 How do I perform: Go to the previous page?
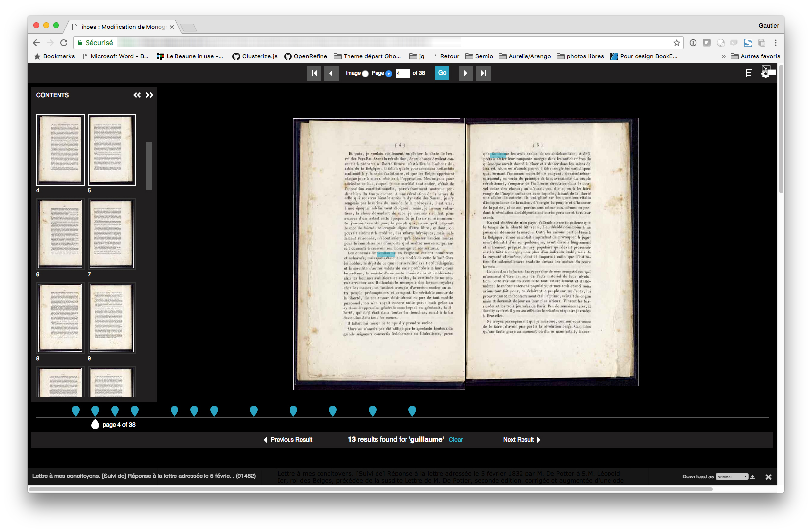click(331, 73)
